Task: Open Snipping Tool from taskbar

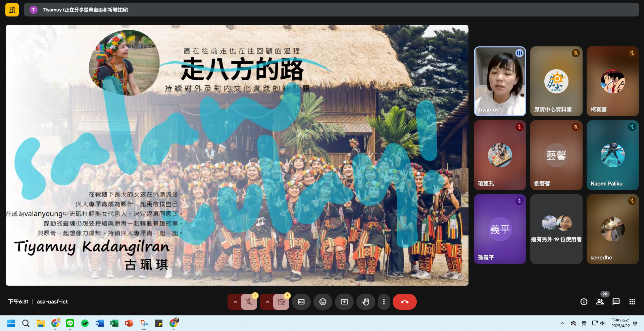Action: [x=144, y=323]
